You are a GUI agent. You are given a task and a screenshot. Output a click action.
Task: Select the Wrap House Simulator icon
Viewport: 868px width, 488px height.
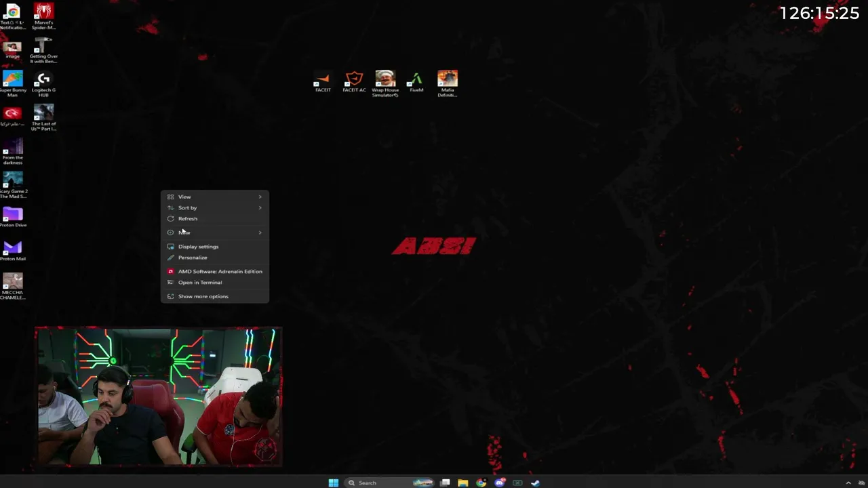[385, 84]
